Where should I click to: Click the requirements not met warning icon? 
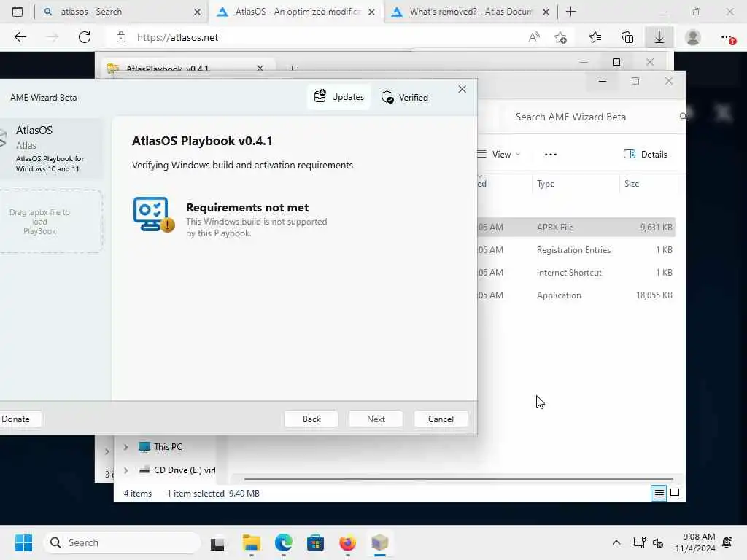[154, 214]
